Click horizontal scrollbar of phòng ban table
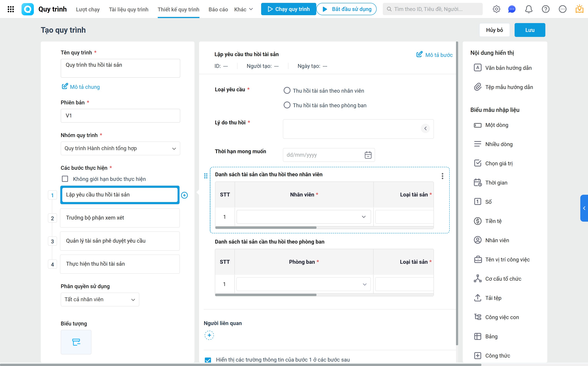This screenshot has width=588, height=366. 266,295
